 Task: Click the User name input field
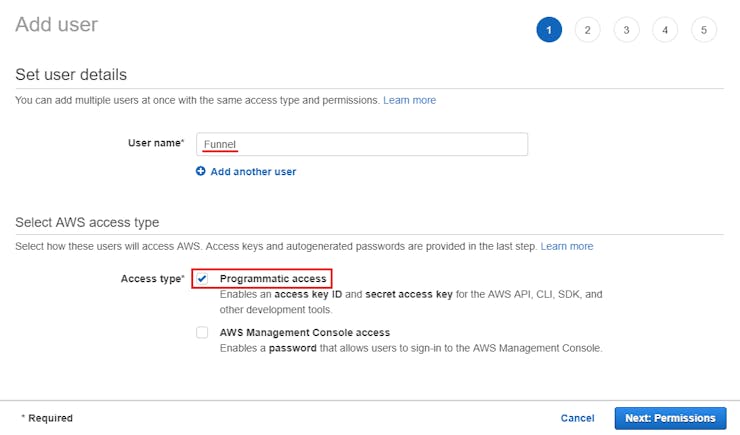click(x=361, y=144)
